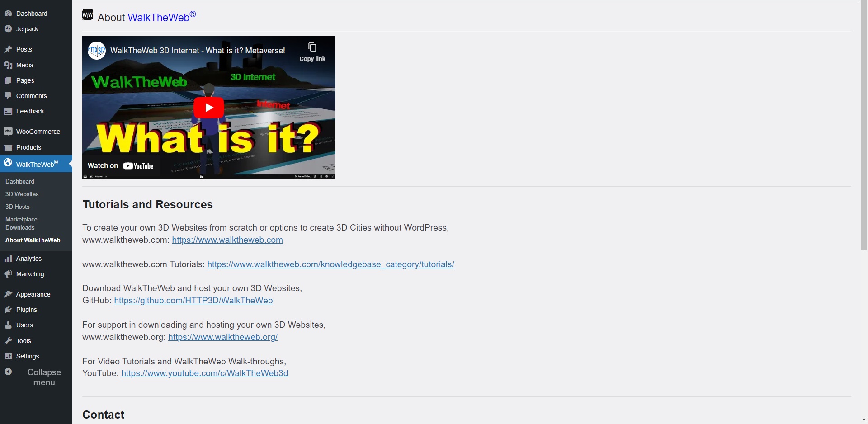This screenshot has height=424, width=868.
Task: Open Watch on YouTube logo
Action: click(x=138, y=166)
